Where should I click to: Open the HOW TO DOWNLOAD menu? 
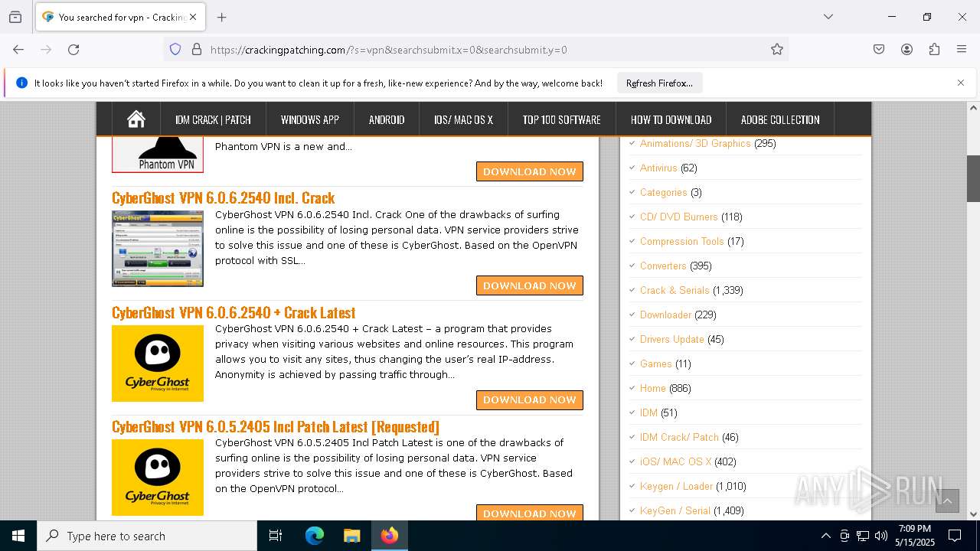[671, 119]
